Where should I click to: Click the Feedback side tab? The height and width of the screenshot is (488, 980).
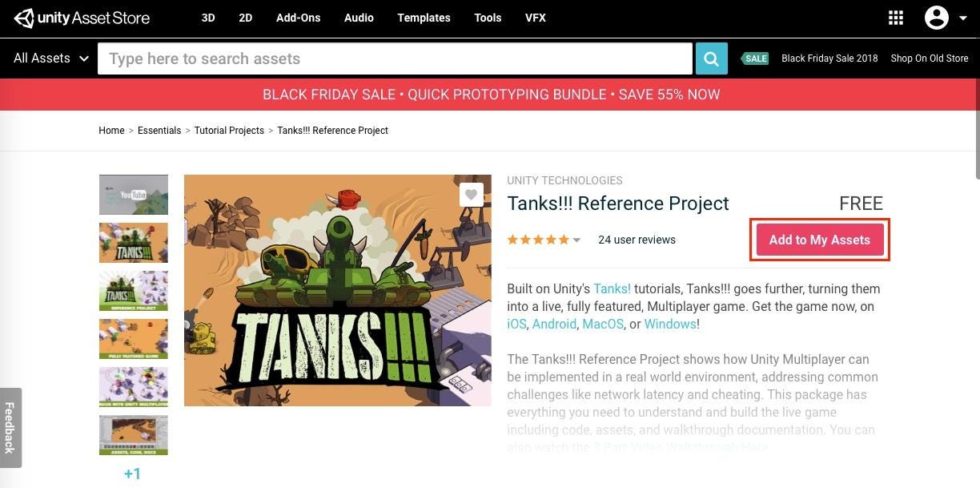(x=10, y=428)
